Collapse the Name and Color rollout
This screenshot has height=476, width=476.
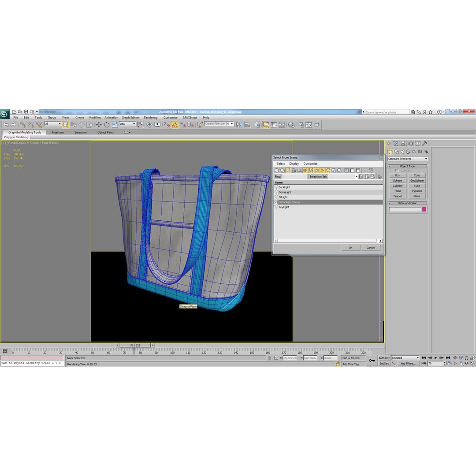click(407, 203)
